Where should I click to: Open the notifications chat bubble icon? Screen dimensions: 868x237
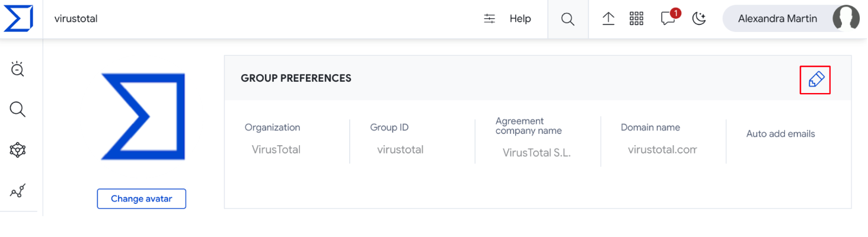coord(668,19)
